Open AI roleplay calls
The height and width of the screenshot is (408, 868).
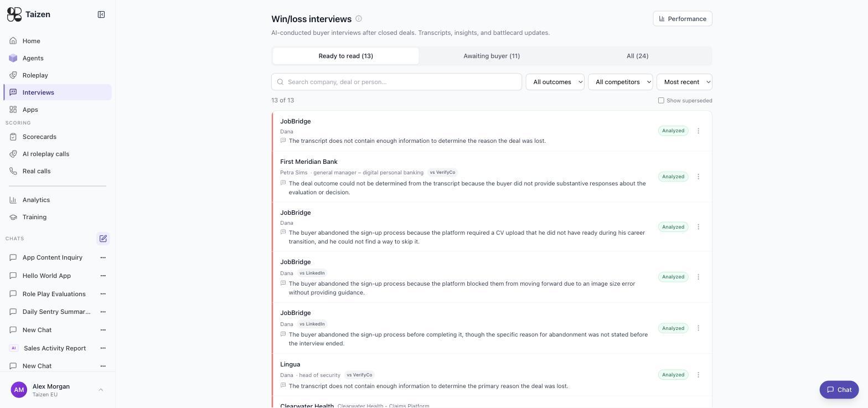(x=58, y=154)
